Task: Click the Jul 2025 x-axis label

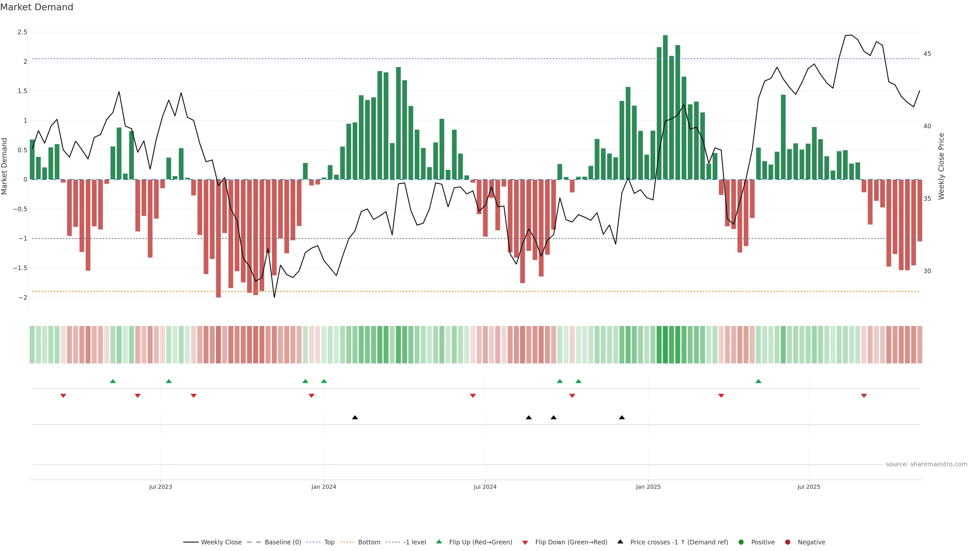Action: coord(808,487)
